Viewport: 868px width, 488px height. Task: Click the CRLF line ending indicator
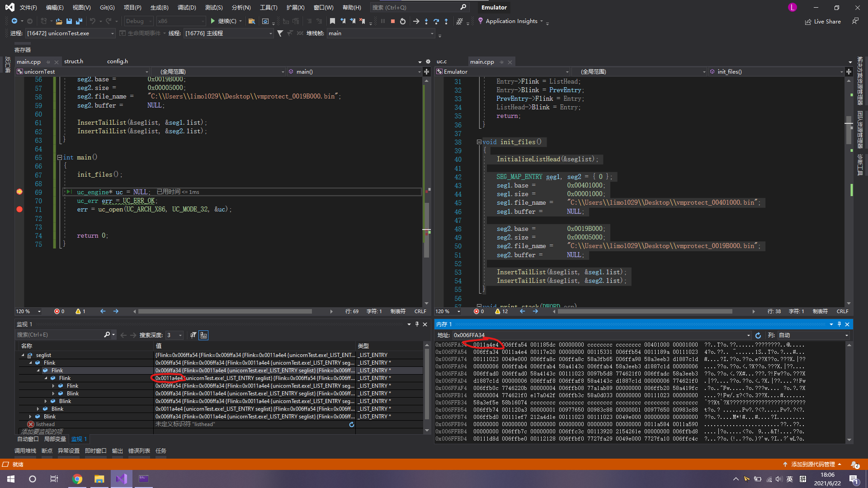tap(420, 311)
